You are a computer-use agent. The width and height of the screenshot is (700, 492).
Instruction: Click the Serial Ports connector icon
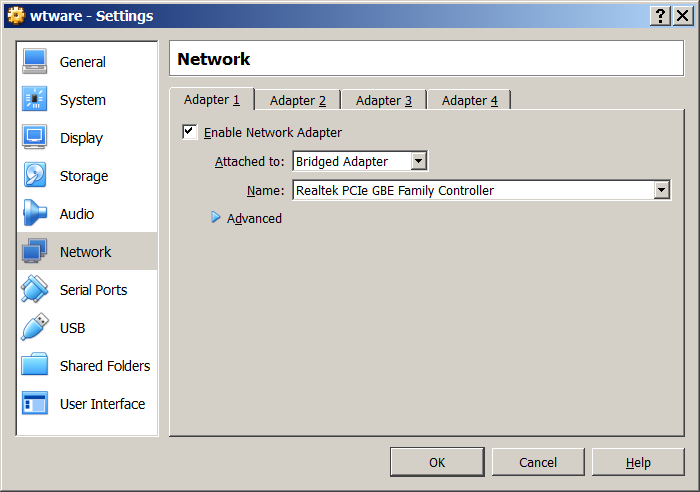pyautogui.click(x=35, y=290)
